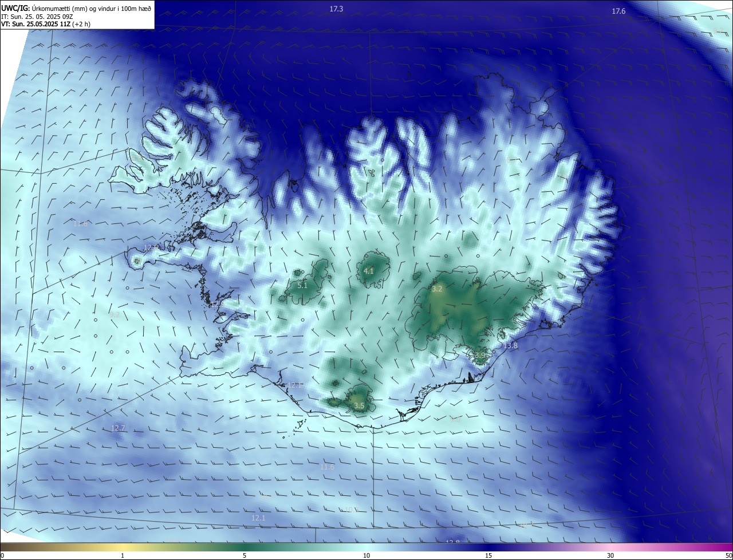The height and width of the screenshot is (560, 733).
Task: Click the '10' tick label on the color scale
Action: pyautogui.click(x=366, y=556)
